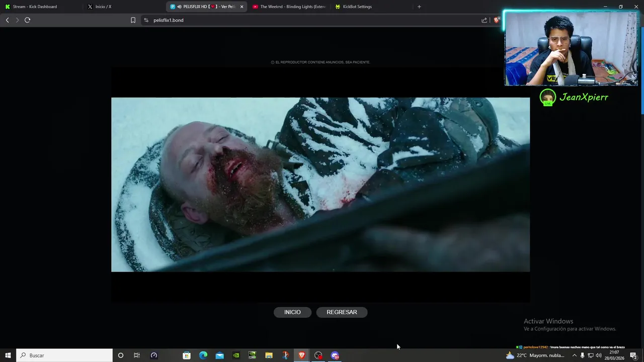This screenshot has height=362, width=644.
Task: Click the Brave browser taskbar icon
Action: coord(302,355)
